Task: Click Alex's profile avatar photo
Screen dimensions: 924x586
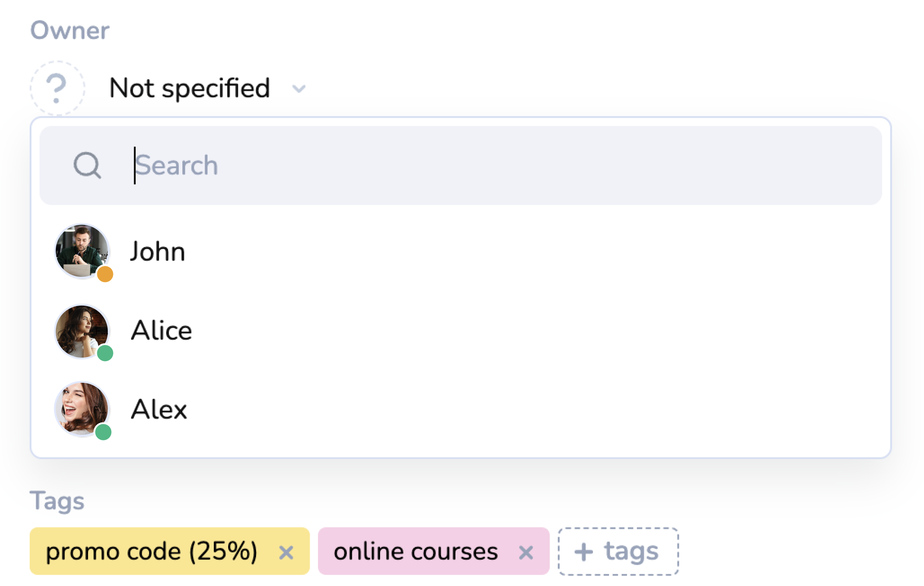Action: (x=82, y=409)
